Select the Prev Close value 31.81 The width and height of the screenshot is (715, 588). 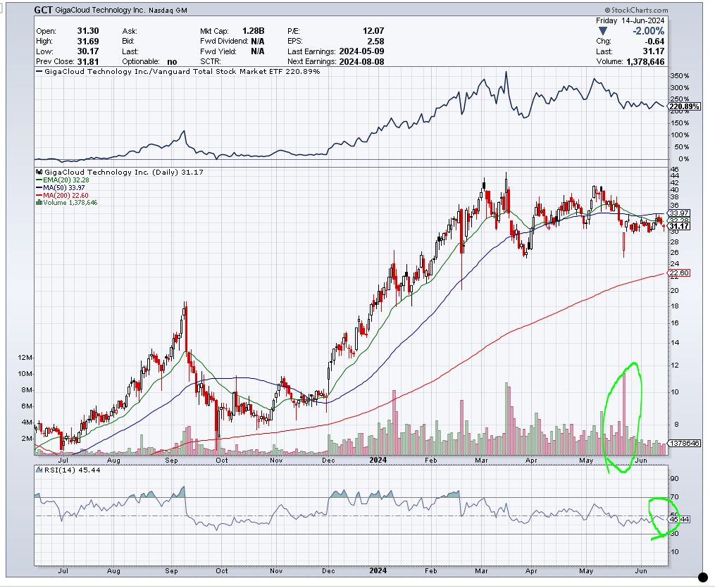(88, 61)
